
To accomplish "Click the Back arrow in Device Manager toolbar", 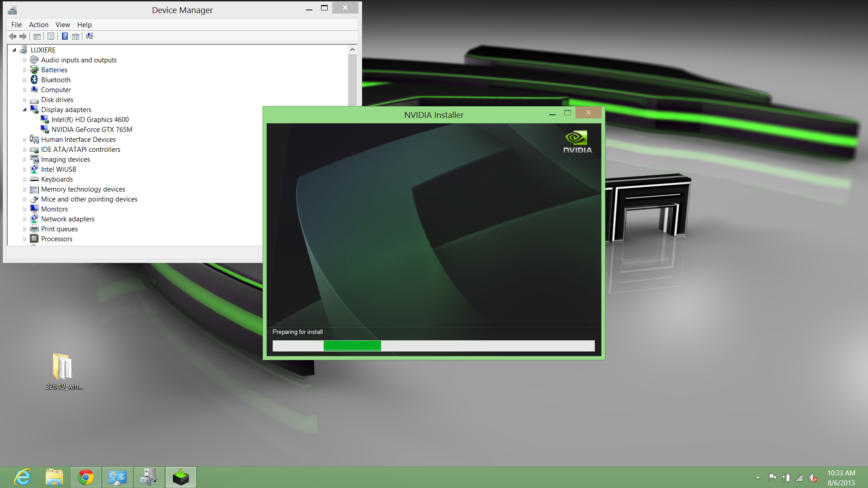I will point(13,37).
